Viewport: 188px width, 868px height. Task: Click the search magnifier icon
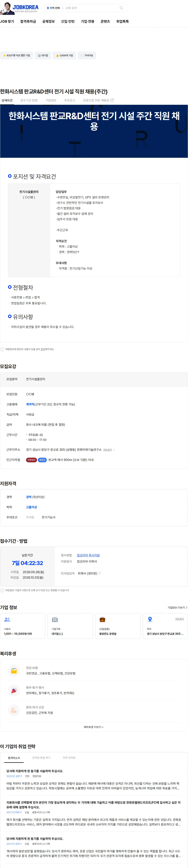(x=121, y=8)
